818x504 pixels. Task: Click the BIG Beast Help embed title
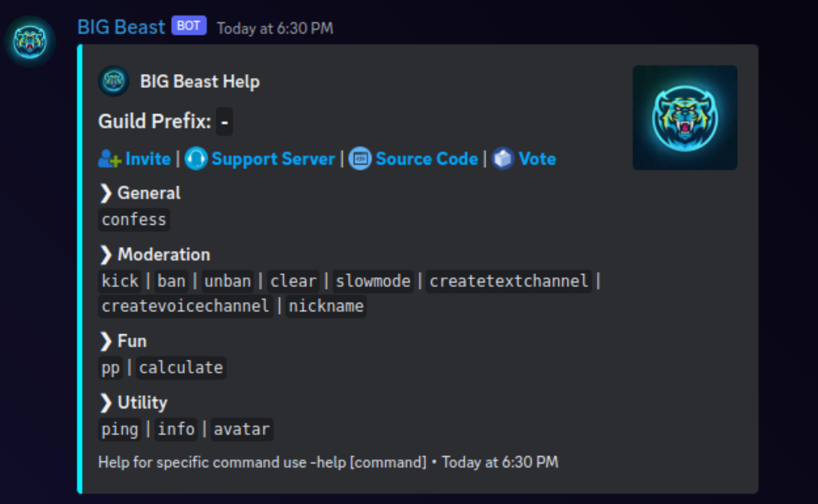[x=200, y=82]
